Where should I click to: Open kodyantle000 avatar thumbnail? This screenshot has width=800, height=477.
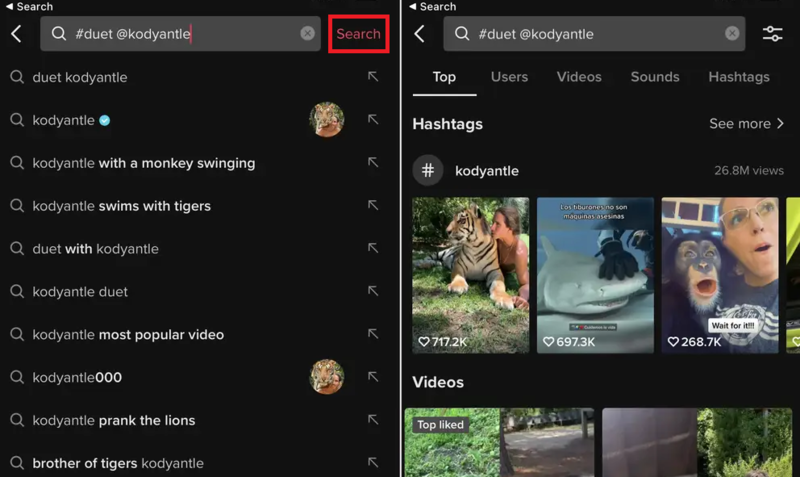click(x=327, y=376)
